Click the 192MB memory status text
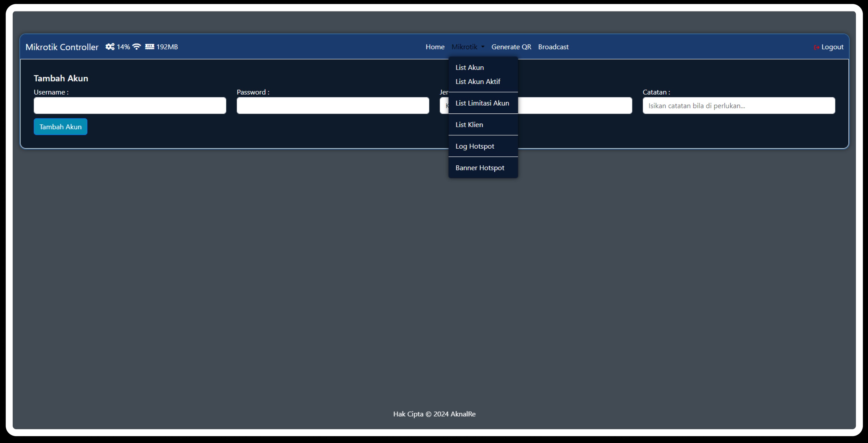The image size is (868, 443). (x=167, y=47)
